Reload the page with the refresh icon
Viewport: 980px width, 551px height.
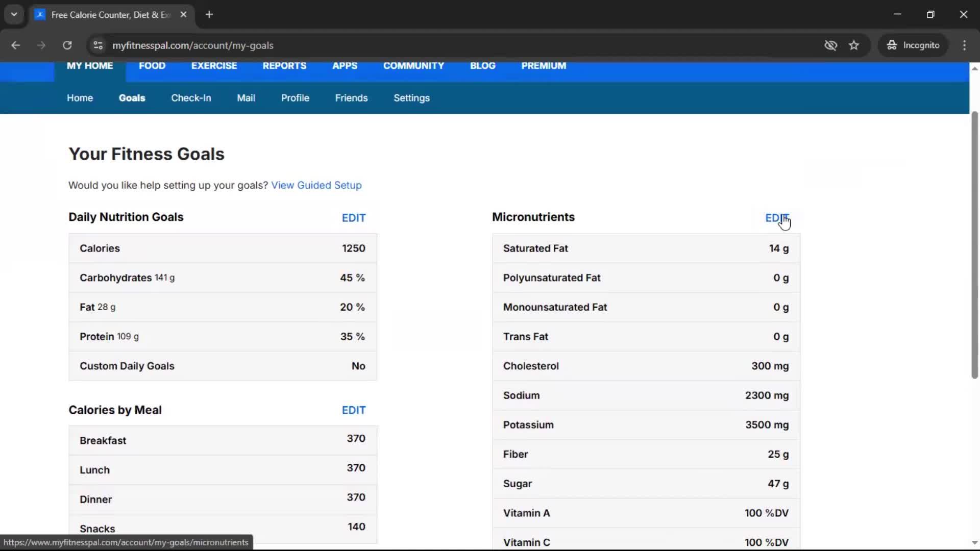(67, 45)
